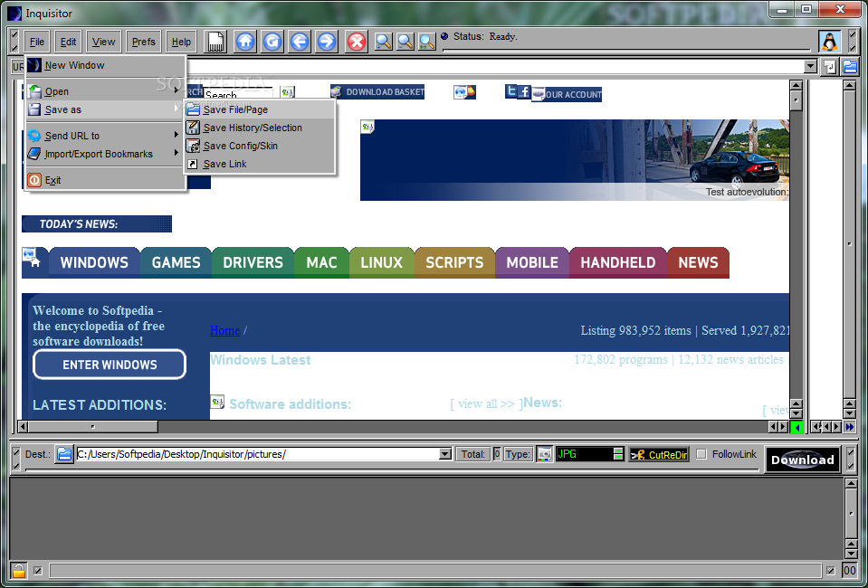The width and height of the screenshot is (868, 588).
Task: Toggle the checkbox next to the padlock
Action: click(x=38, y=571)
